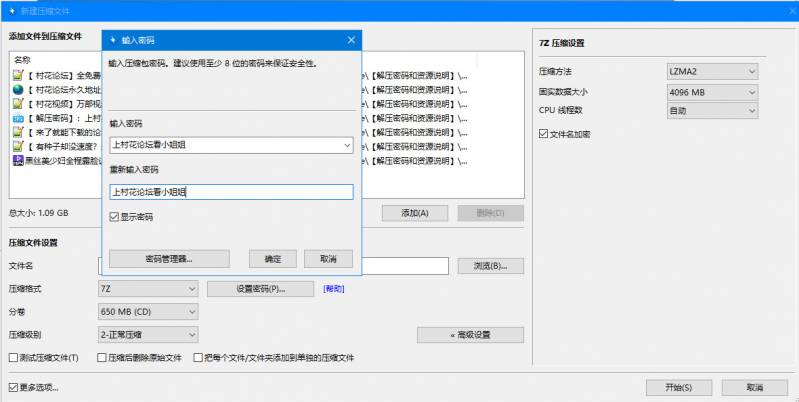The width and height of the screenshot is (799, 402).
Task: Click the 重新输入密码 text field
Action: (230, 192)
